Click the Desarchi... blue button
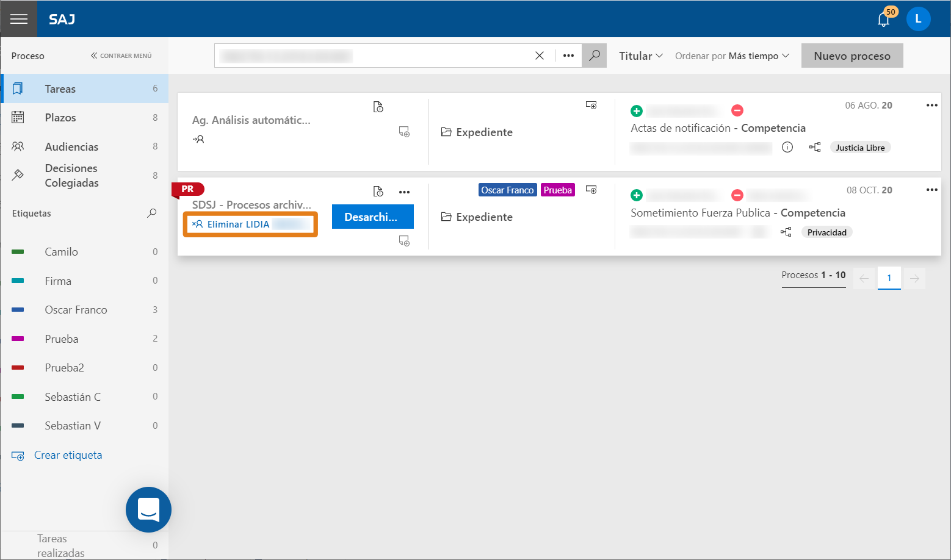Image resolution: width=951 pixels, height=560 pixels. coord(373,217)
